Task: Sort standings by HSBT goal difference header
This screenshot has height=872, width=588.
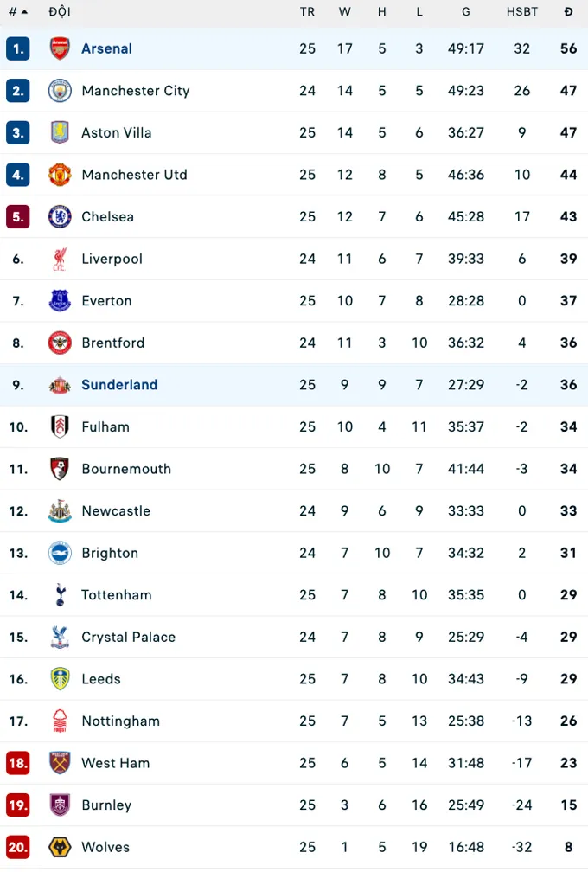Action: pyautogui.click(x=521, y=12)
